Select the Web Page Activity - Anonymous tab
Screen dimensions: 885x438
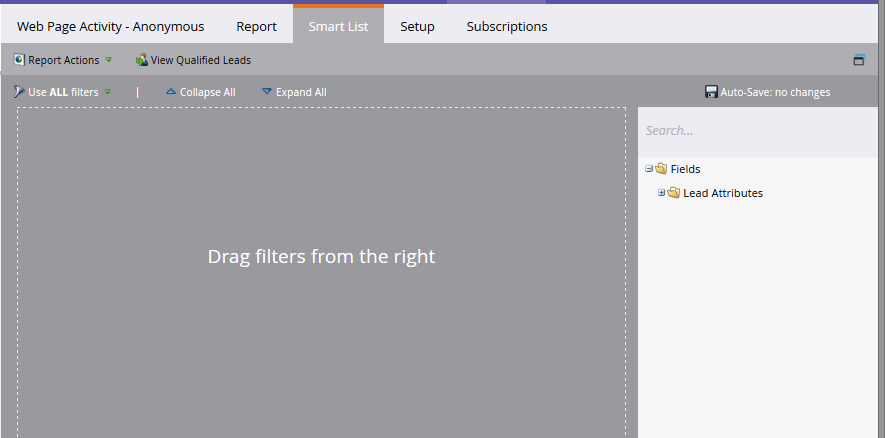[x=110, y=26]
